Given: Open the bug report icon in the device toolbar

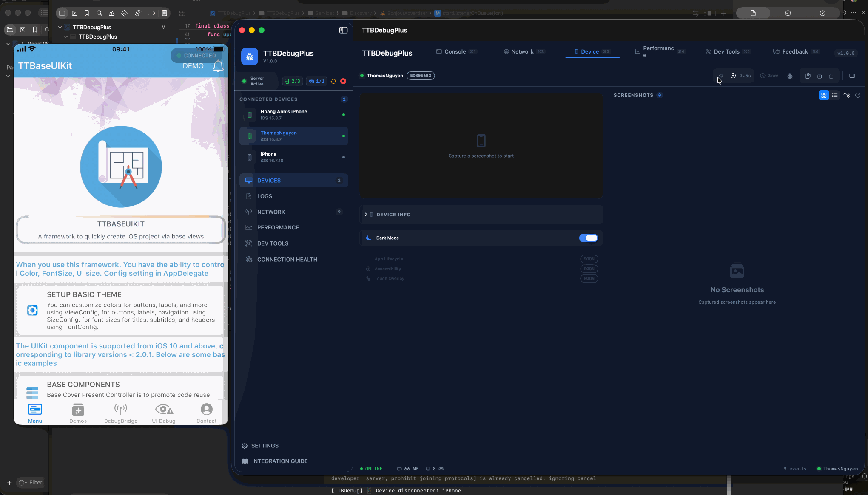Looking at the screenshot, I should pos(790,76).
